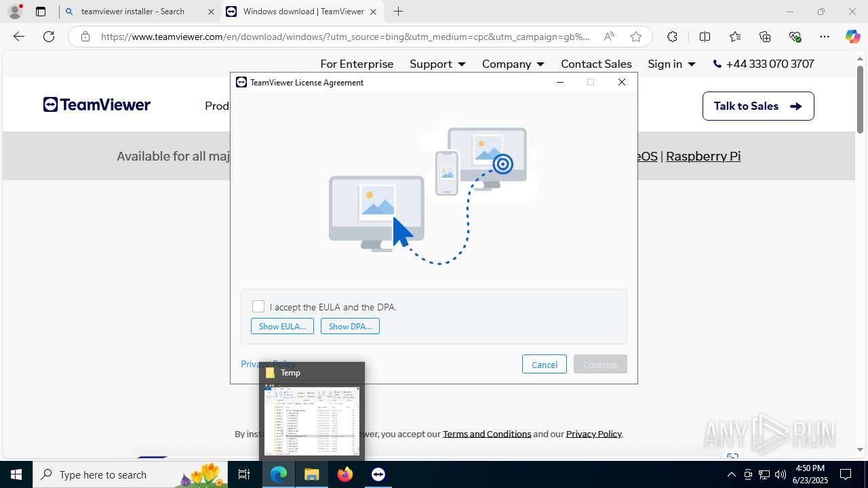This screenshot has width=868, height=488.
Task: Click the taskbar search box
Action: [x=131, y=474]
